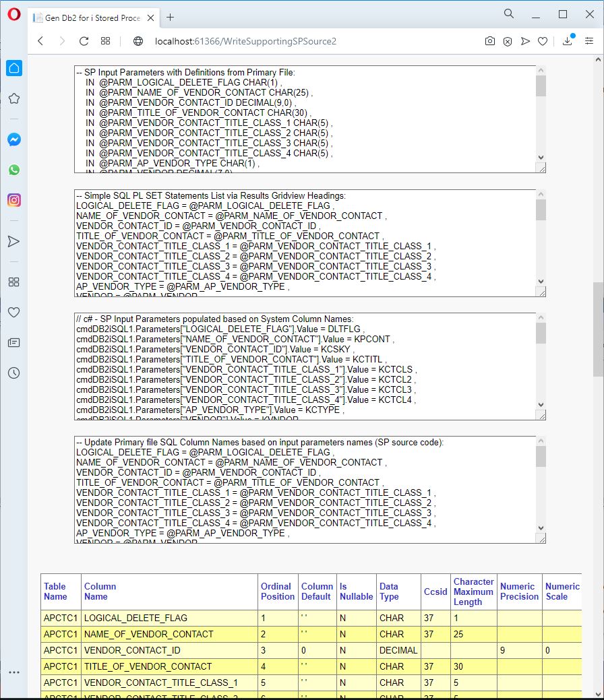This screenshot has height=700, width=604.
Task: Open Easy Setup settings icon
Action: (x=589, y=41)
